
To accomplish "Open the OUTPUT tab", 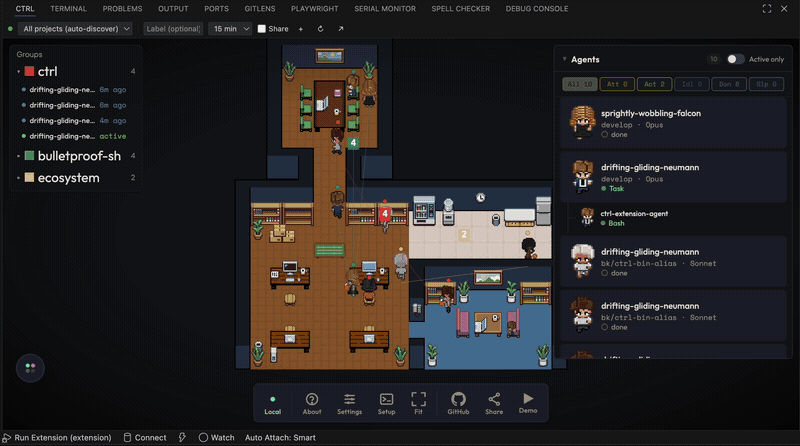I will 173,9.
